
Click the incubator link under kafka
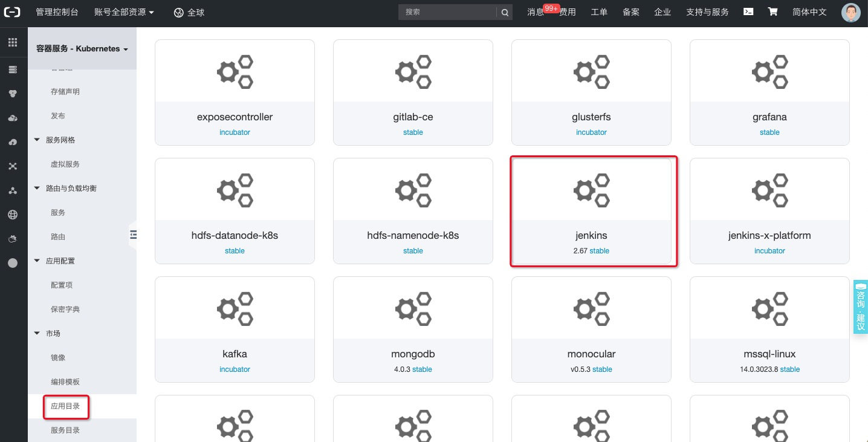click(235, 369)
